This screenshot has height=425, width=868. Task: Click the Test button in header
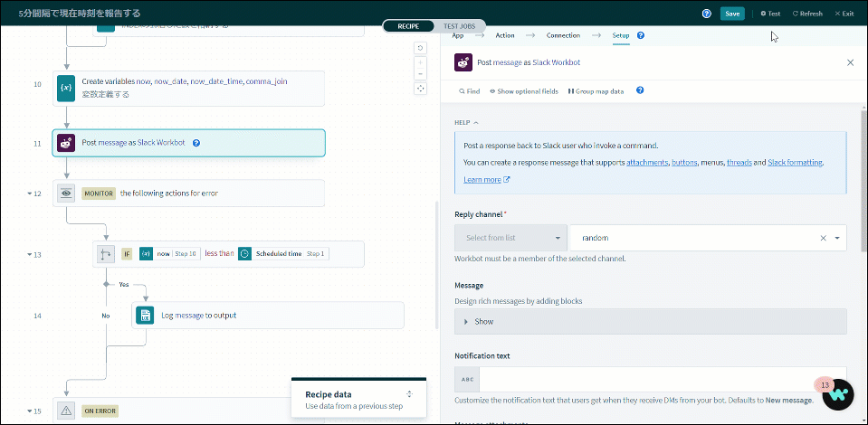point(770,14)
